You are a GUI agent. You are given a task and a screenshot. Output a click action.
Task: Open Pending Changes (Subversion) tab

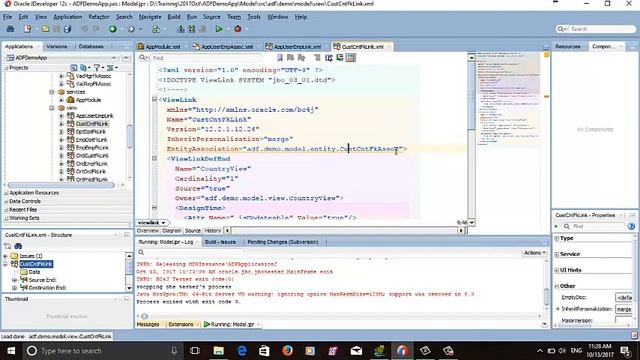click(x=282, y=242)
